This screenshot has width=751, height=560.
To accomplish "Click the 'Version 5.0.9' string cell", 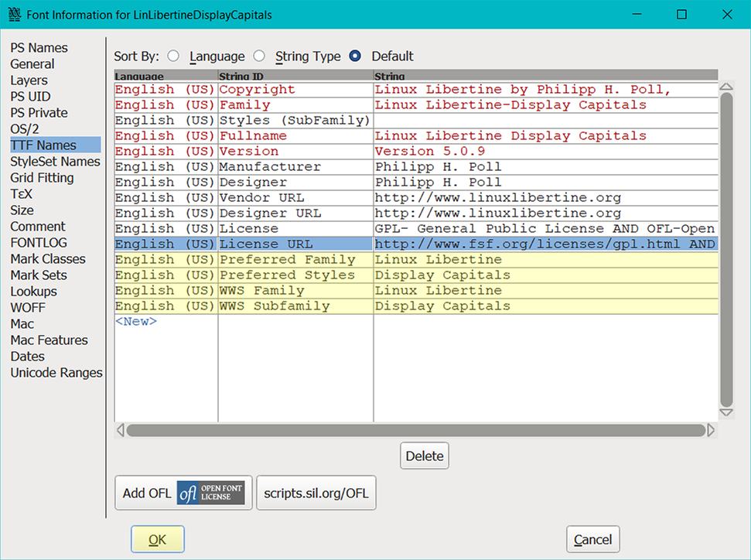I will tap(545, 152).
